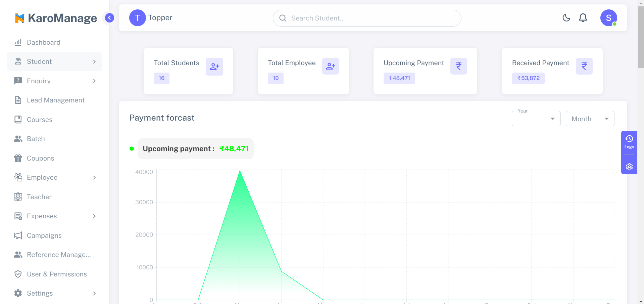The width and height of the screenshot is (644, 304).
Task: Click the Payment forcast heading
Action: [x=162, y=118]
